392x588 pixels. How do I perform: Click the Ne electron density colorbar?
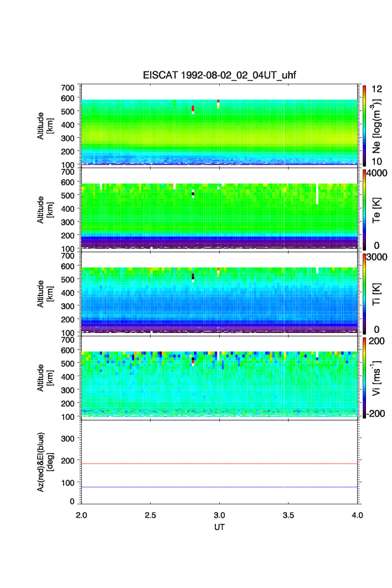click(364, 126)
